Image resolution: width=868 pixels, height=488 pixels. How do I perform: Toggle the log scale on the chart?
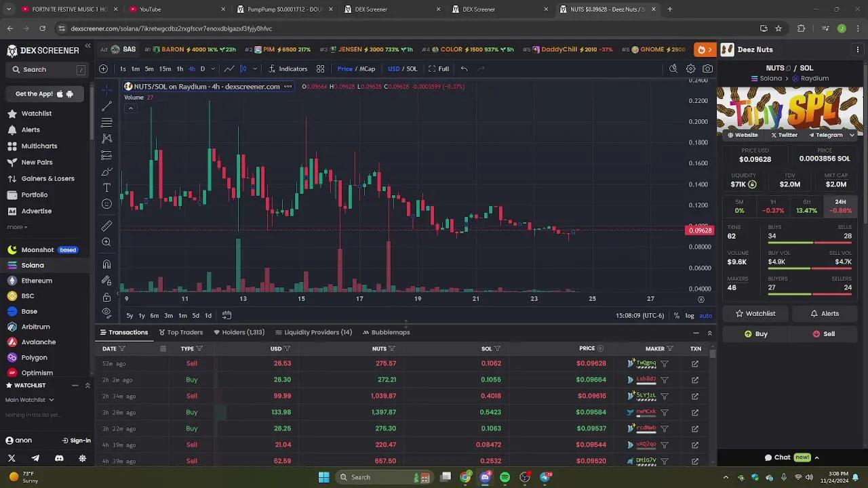(x=689, y=315)
